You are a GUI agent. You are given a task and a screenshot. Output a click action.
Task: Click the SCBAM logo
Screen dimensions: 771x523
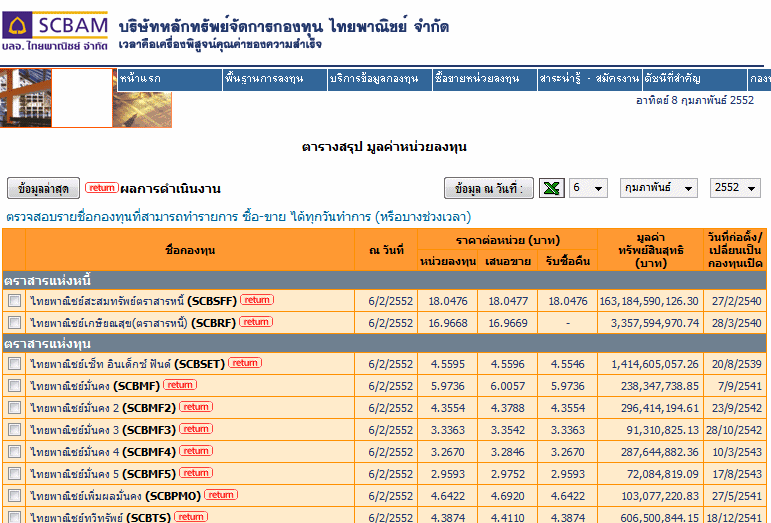(55, 31)
